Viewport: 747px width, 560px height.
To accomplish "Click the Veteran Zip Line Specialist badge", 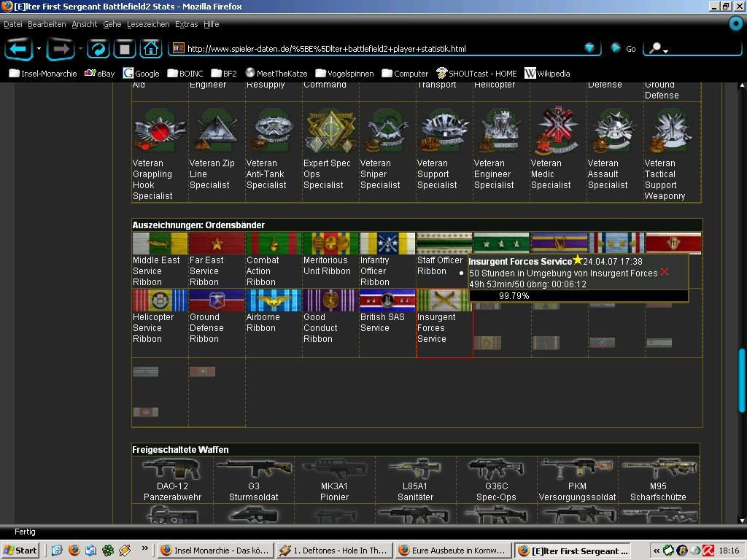I will 217,130.
